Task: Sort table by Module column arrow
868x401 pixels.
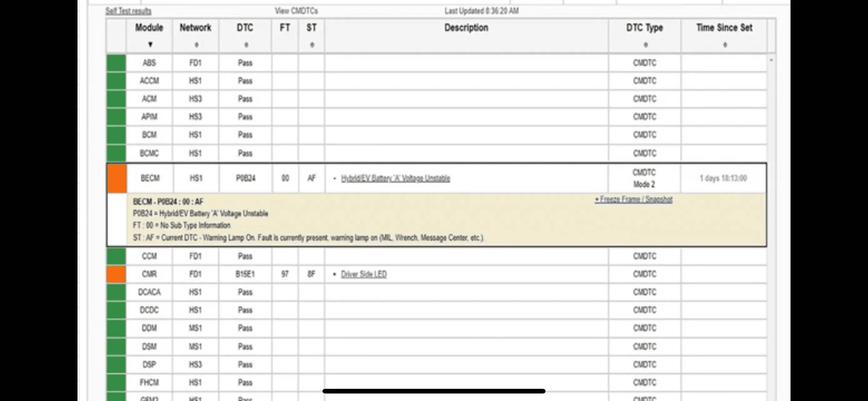Action: 150,44
